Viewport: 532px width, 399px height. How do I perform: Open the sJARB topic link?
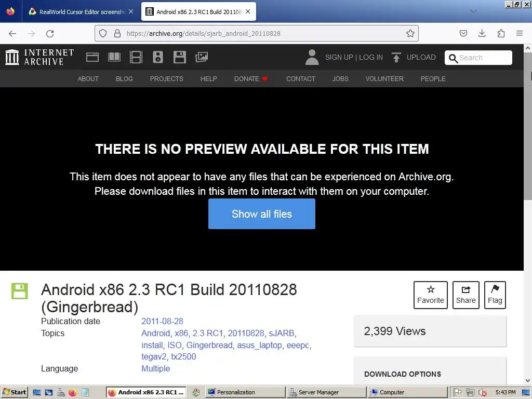pyautogui.click(x=281, y=333)
